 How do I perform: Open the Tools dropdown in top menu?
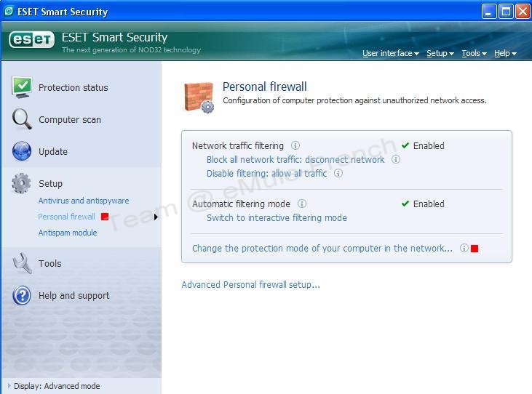pyautogui.click(x=474, y=53)
